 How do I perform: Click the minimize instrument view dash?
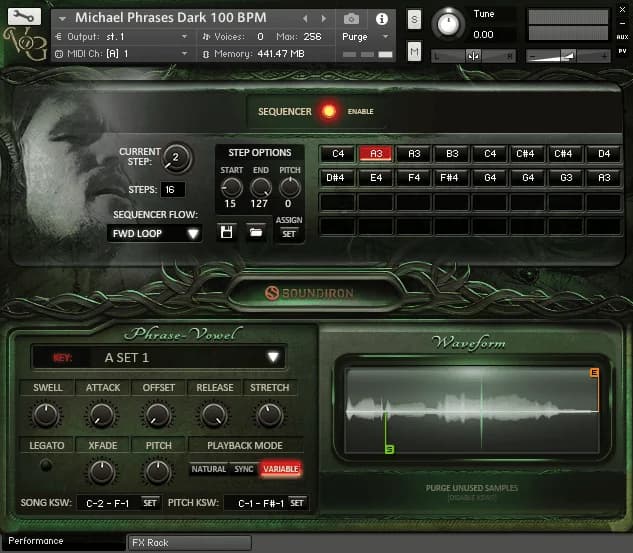click(622, 24)
